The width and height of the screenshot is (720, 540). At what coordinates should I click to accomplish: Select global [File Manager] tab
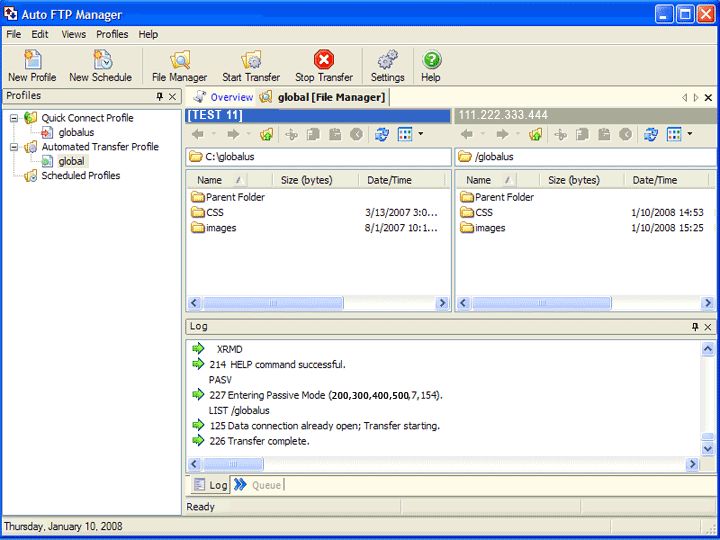pos(322,97)
